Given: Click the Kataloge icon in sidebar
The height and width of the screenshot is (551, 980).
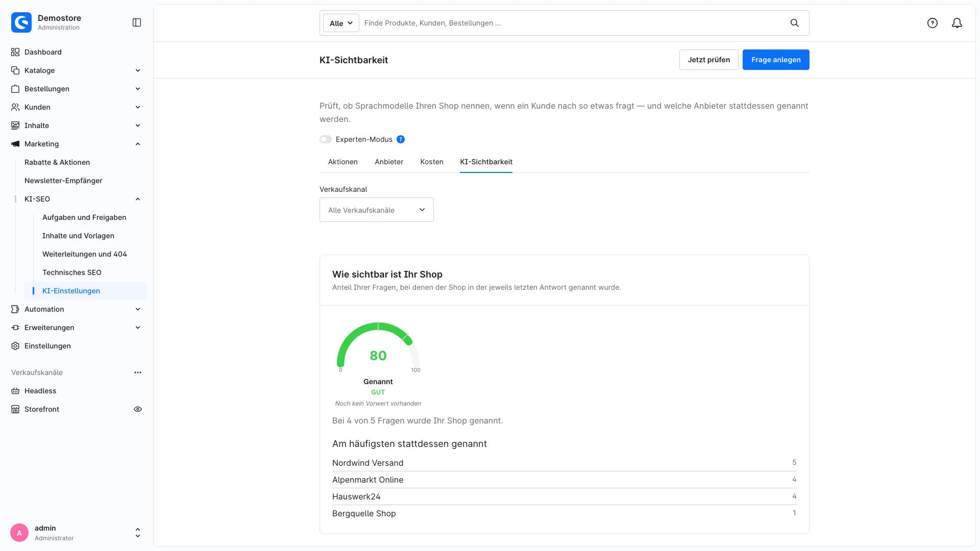Looking at the screenshot, I should tap(15, 70).
